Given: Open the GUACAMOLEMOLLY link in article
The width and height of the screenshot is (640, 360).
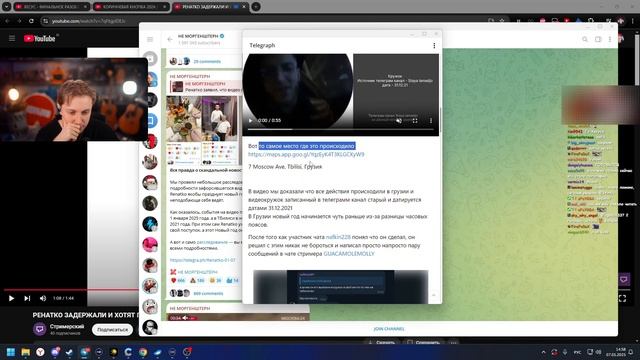Looking at the screenshot, I should [x=349, y=253].
